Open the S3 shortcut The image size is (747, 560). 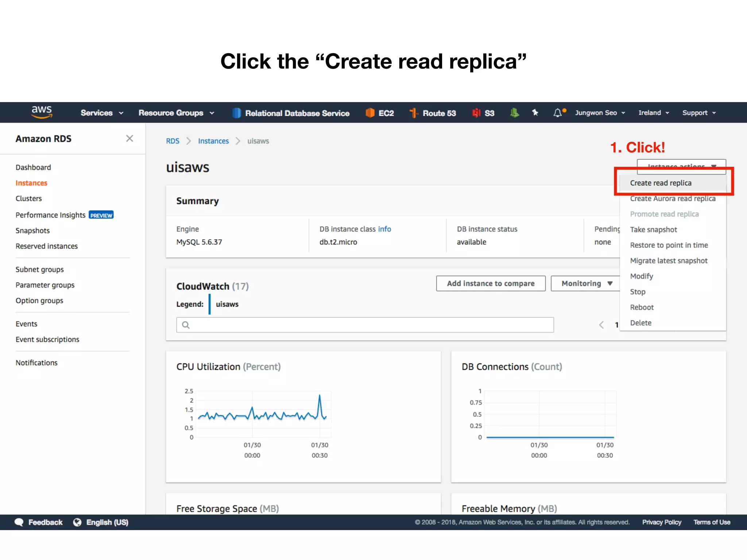(483, 113)
